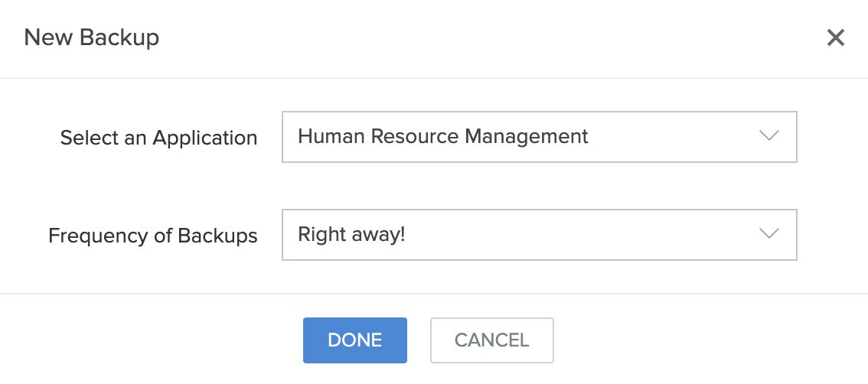This screenshot has width=868, height=384.
Task: Close the New Backup dialog
Action: 835,37
